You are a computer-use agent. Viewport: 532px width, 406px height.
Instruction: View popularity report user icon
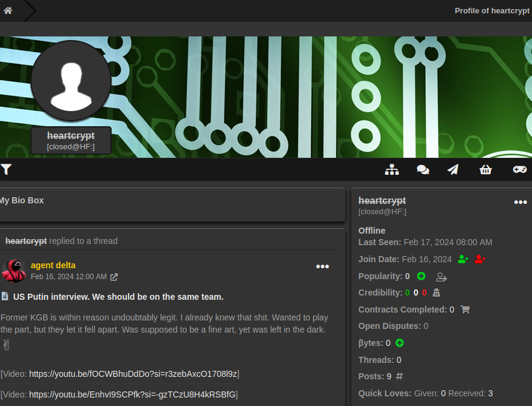tap(441, 277)
